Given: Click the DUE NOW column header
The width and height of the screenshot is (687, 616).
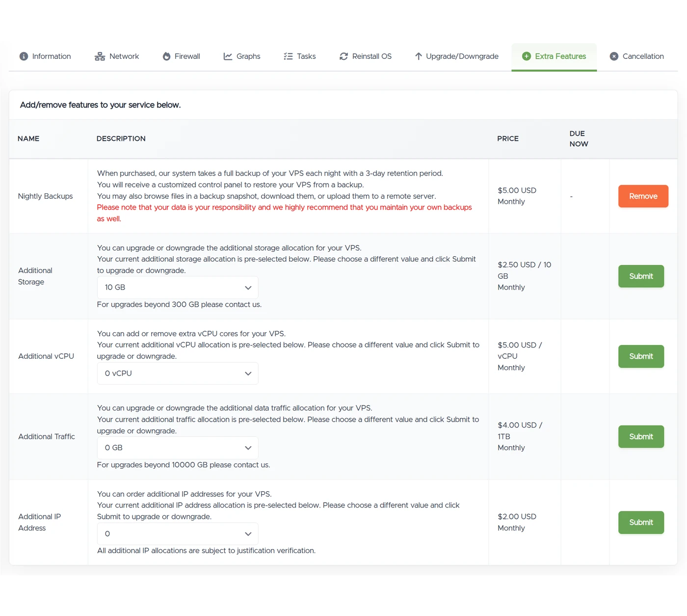Looking at the screenshot, I should point(579,139).
